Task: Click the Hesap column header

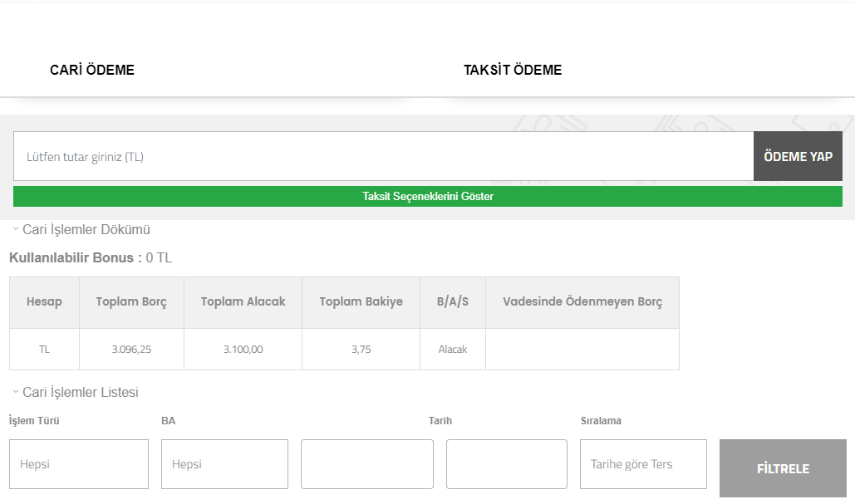Action: coord(44,302)
